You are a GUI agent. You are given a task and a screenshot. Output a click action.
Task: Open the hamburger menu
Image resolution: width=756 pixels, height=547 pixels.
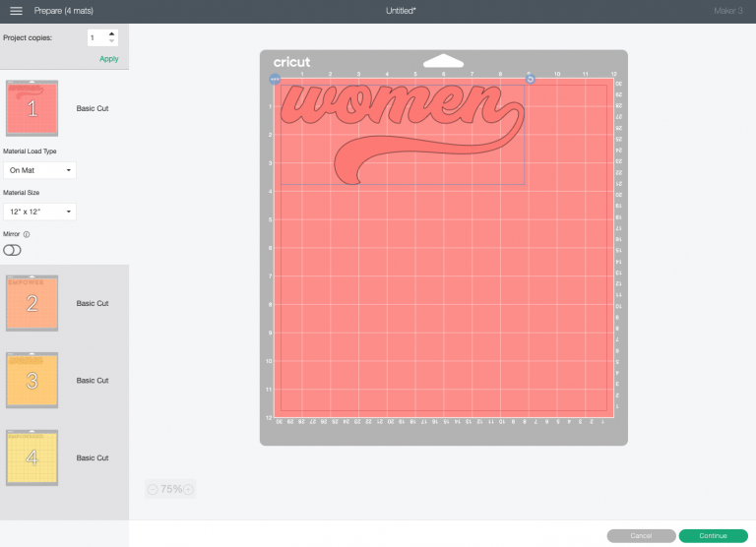(17, 11)
